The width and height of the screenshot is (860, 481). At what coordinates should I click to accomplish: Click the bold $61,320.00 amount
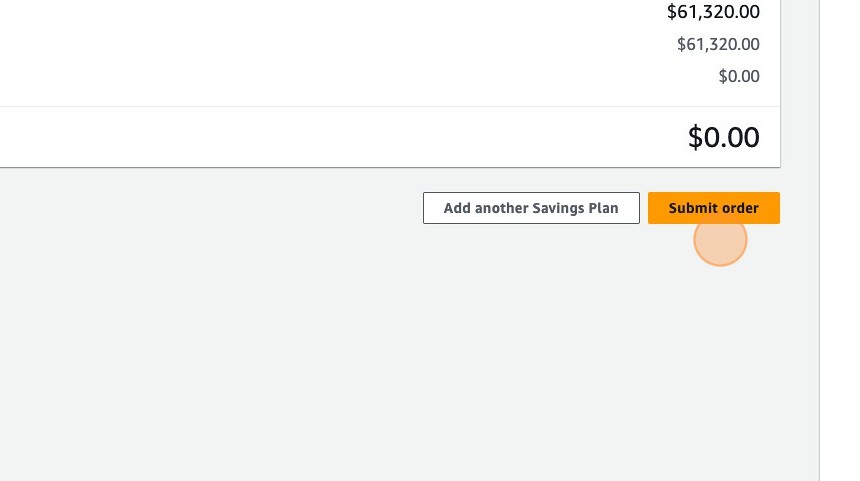(713, 12)
